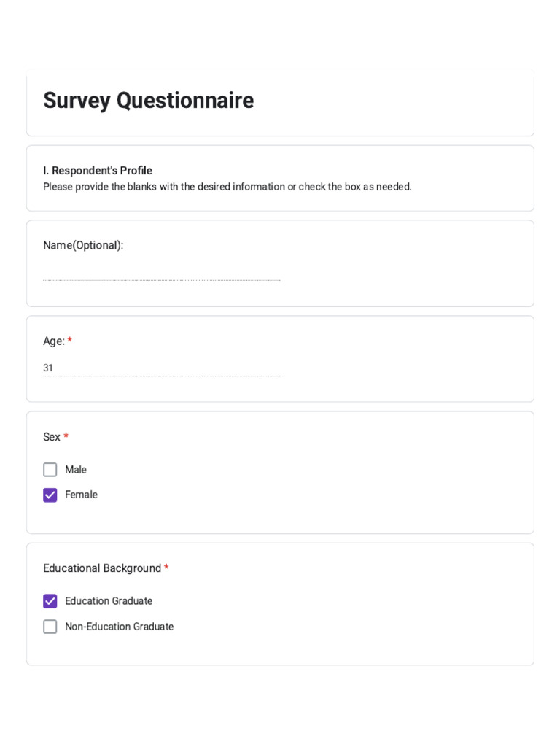Select the Male option label
Screen dimensions: 560x747
tap(76, 470)
